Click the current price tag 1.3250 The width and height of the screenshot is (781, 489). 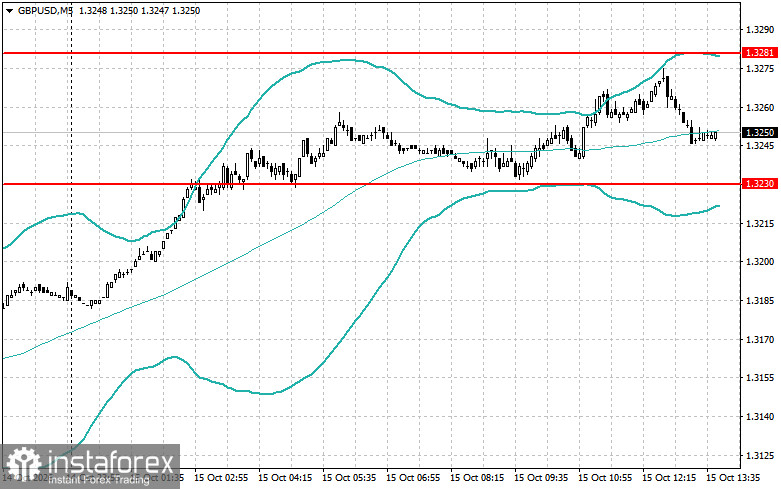[760, 132]
